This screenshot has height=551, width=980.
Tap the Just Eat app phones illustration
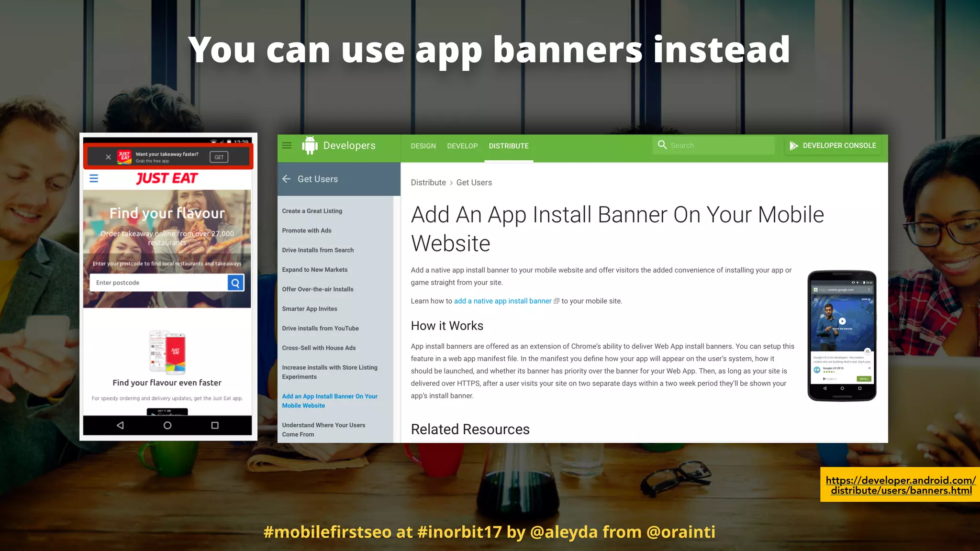click(x=167, y=352)
